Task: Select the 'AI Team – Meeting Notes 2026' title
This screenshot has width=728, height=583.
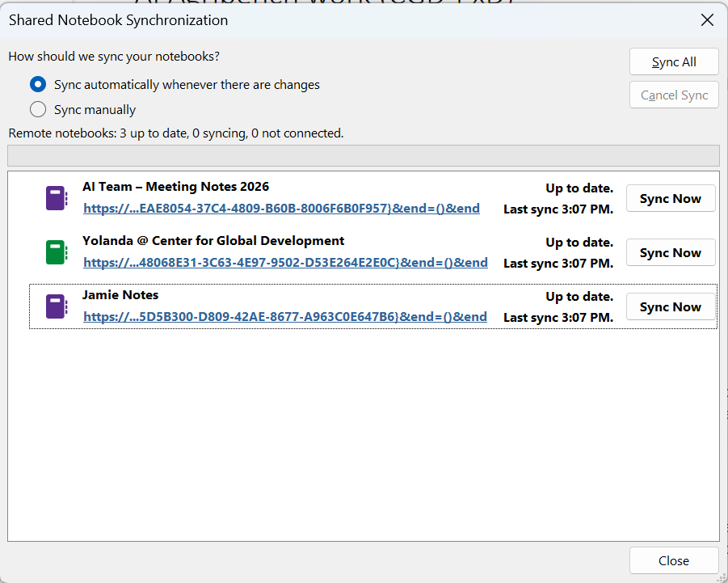Action: (175, 187)
